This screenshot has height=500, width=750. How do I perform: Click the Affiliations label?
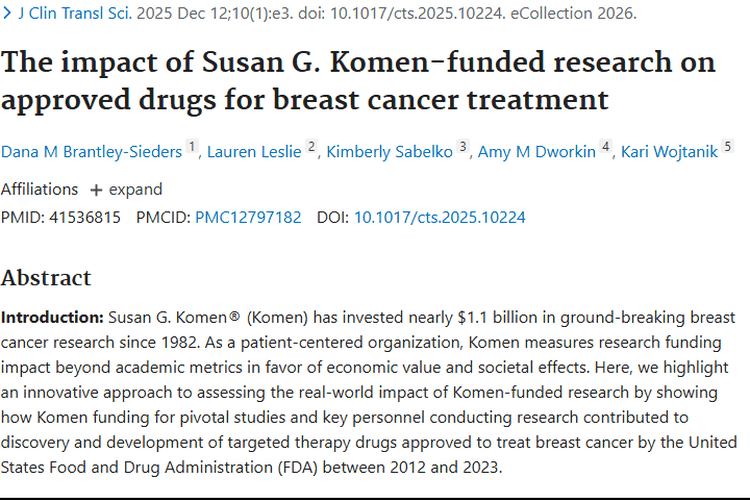(39, 189)
